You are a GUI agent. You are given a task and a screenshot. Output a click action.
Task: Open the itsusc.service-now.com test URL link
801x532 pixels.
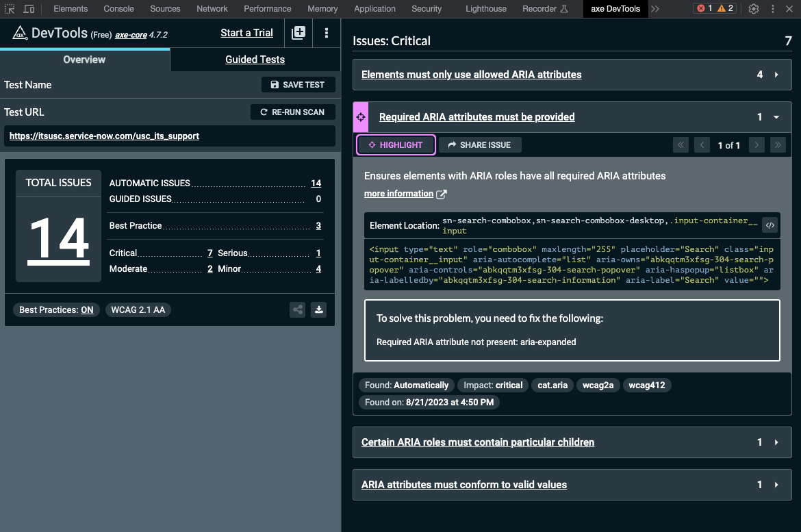[x=104, y=136]
